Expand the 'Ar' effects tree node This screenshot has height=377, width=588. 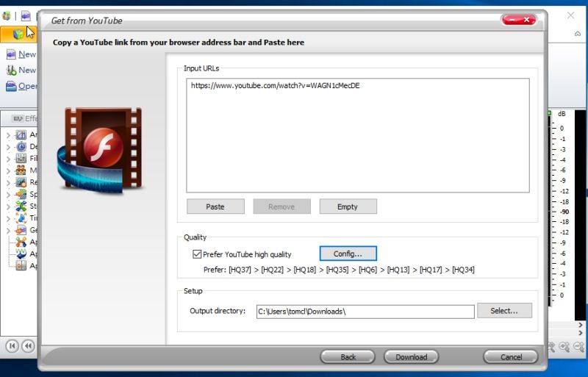click(x=8, y=135)
